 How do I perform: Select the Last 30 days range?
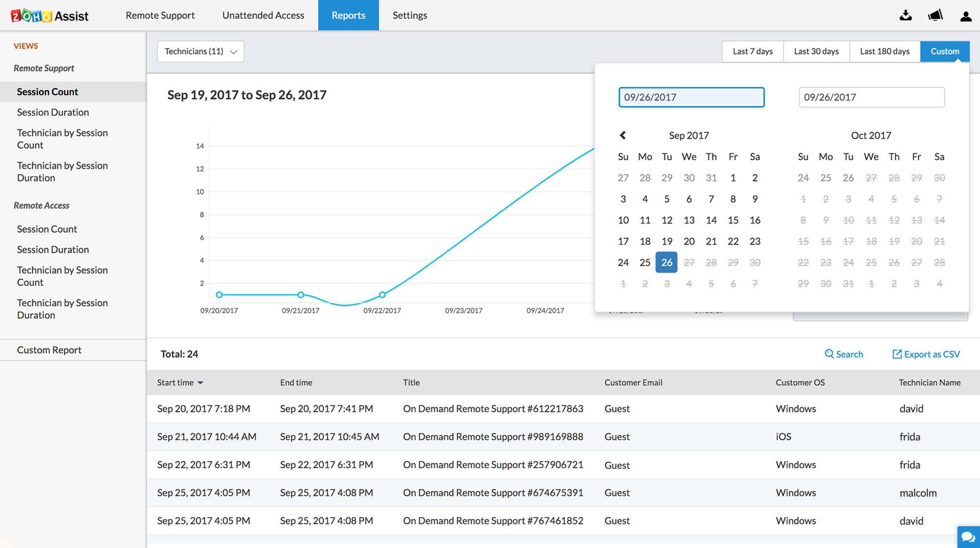click(x=816, y=51)
